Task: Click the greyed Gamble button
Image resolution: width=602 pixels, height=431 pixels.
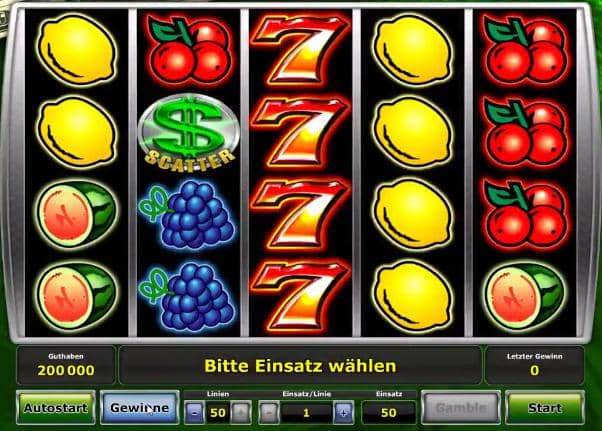Action: [461, 408]
